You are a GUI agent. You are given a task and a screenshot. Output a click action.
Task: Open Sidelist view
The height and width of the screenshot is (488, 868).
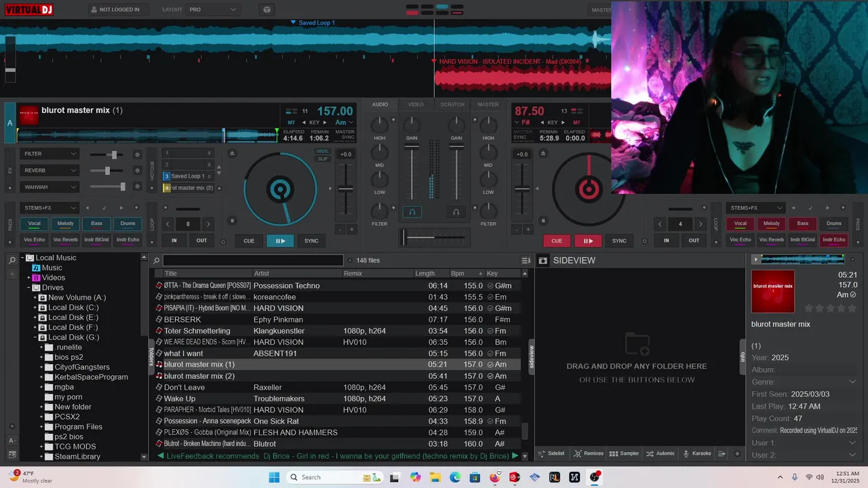[x=551, y=453]
